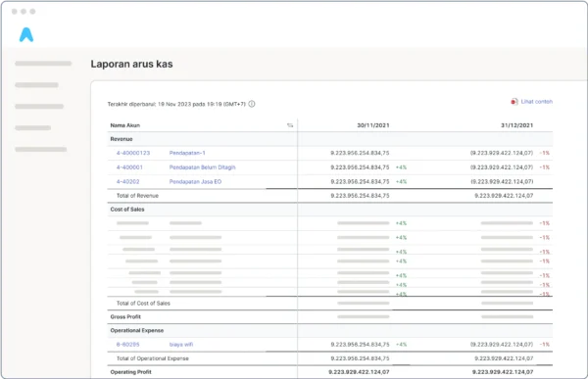The image size is (588, 379).
Task: Open the biaya wifi account
Action: click(181, 344)
